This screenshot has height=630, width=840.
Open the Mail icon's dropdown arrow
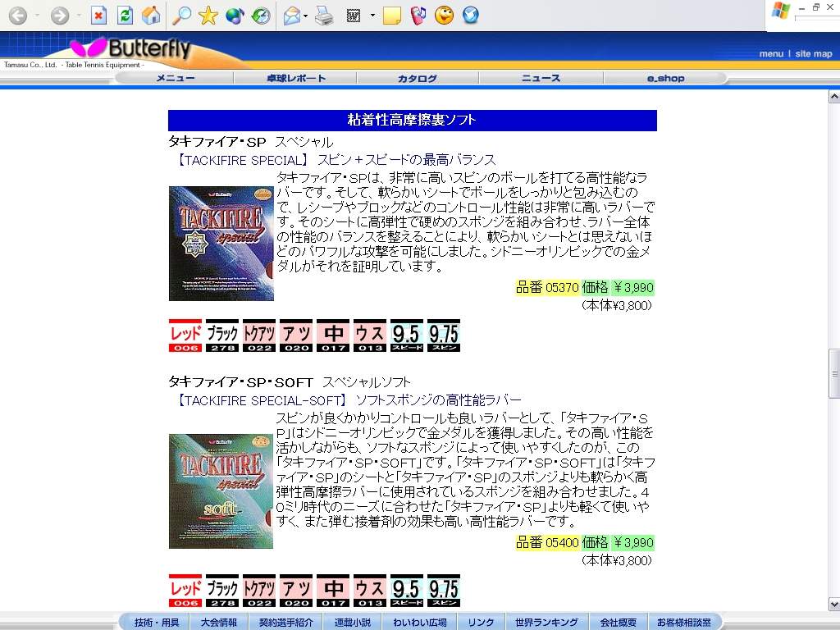305,16
